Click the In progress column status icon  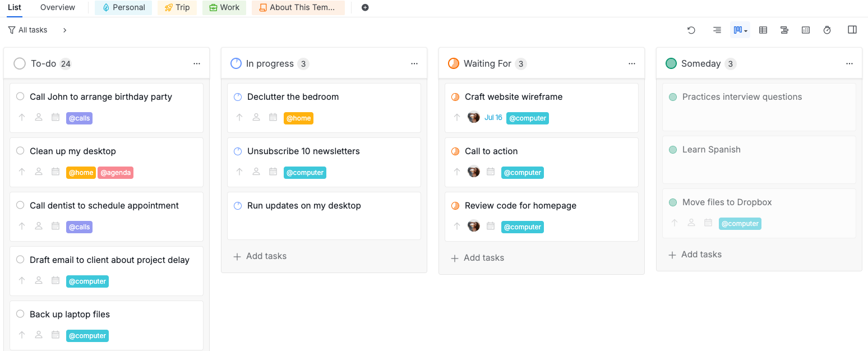(x=236, y=63)
